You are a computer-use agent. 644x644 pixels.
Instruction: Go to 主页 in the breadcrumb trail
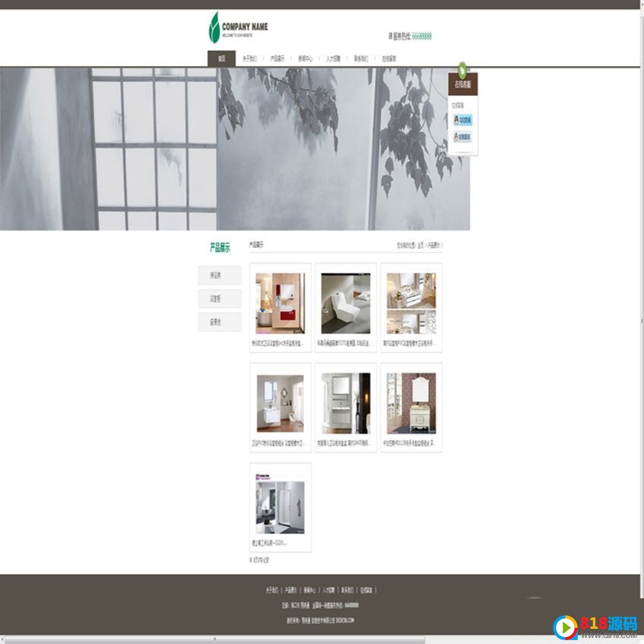point(420,246)
